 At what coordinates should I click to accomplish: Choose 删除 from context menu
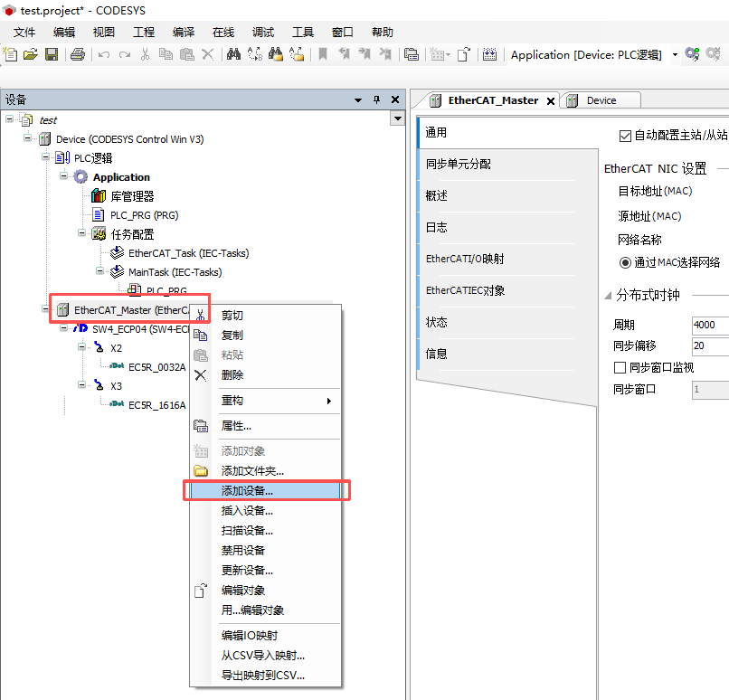[265, 375]
